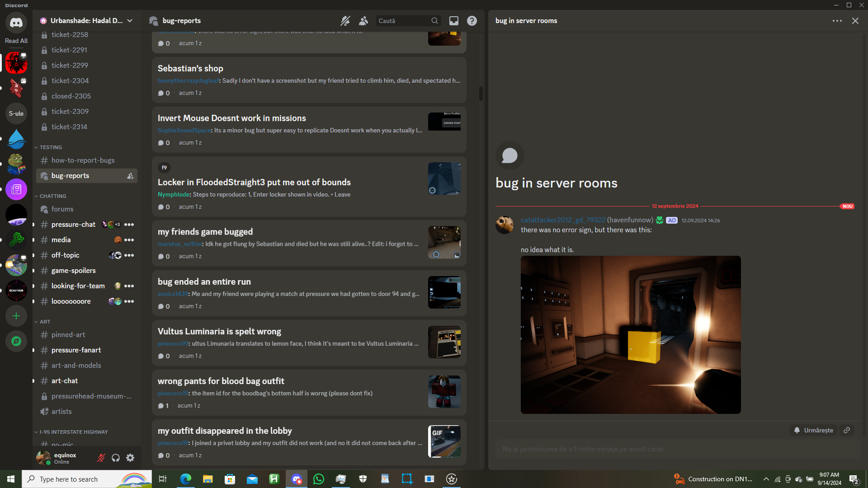This screenshot has width=868, height=488.
Task: Open Urbanshade server name dropdown
Action: click(x=86, y=21)
